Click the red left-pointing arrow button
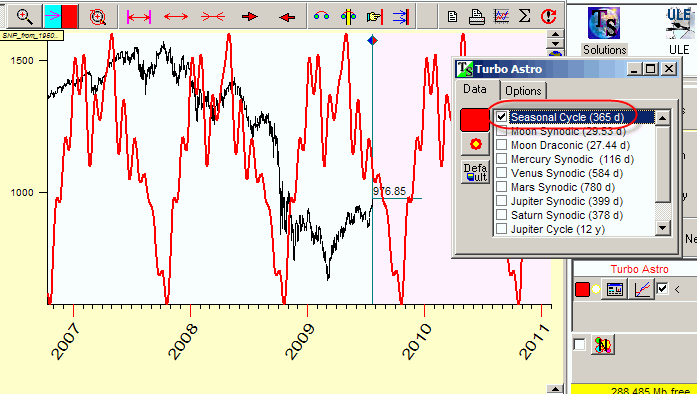 288,17
